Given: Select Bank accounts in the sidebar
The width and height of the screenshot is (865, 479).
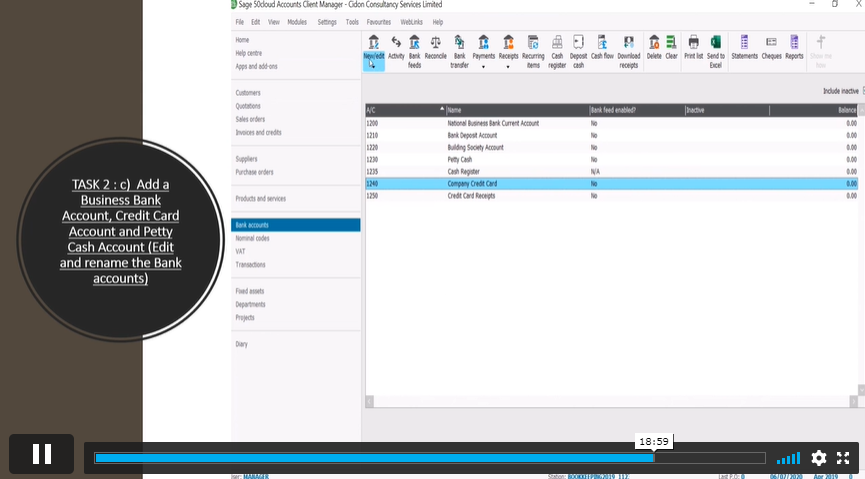Looking at the screenshot, I should point(296,225).
